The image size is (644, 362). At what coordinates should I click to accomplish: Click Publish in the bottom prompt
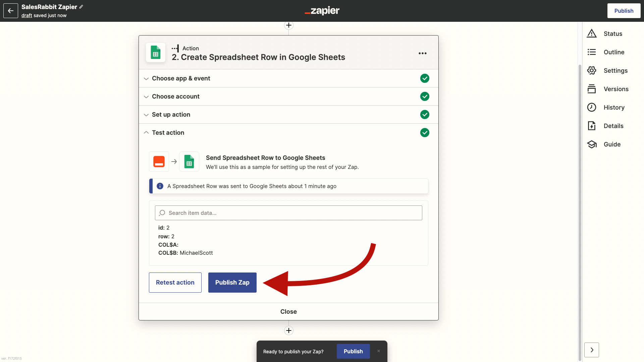[x=353, y=351]
